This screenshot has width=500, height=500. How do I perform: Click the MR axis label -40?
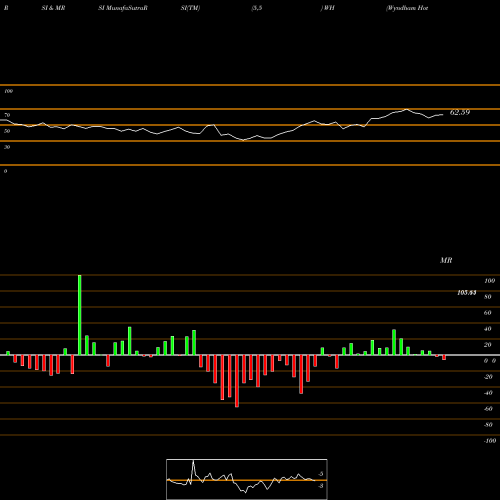click(488, 393)
